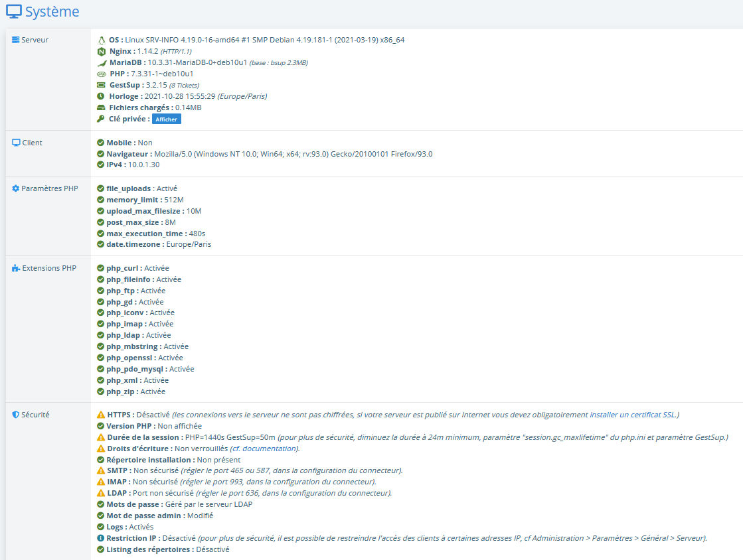Click the MariaDB logo icon
The image size is (743, 560).
pyautogui.click(x=102, y=63)
